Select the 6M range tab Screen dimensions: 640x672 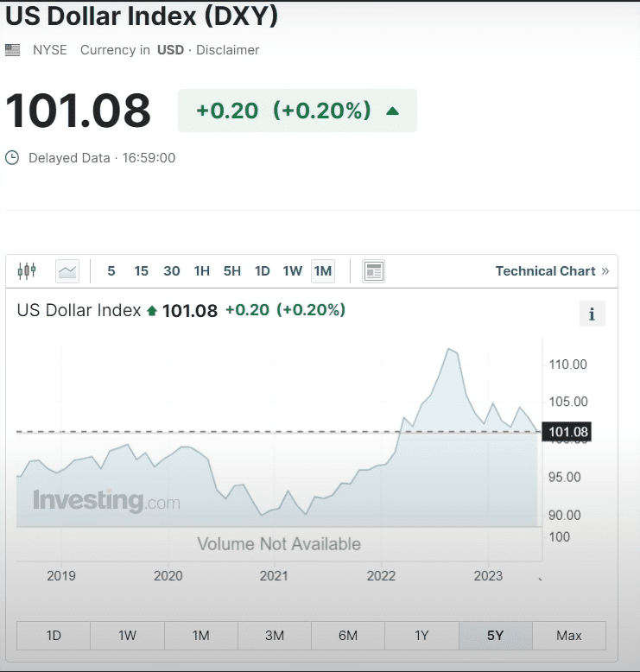[x=348, y=636]
